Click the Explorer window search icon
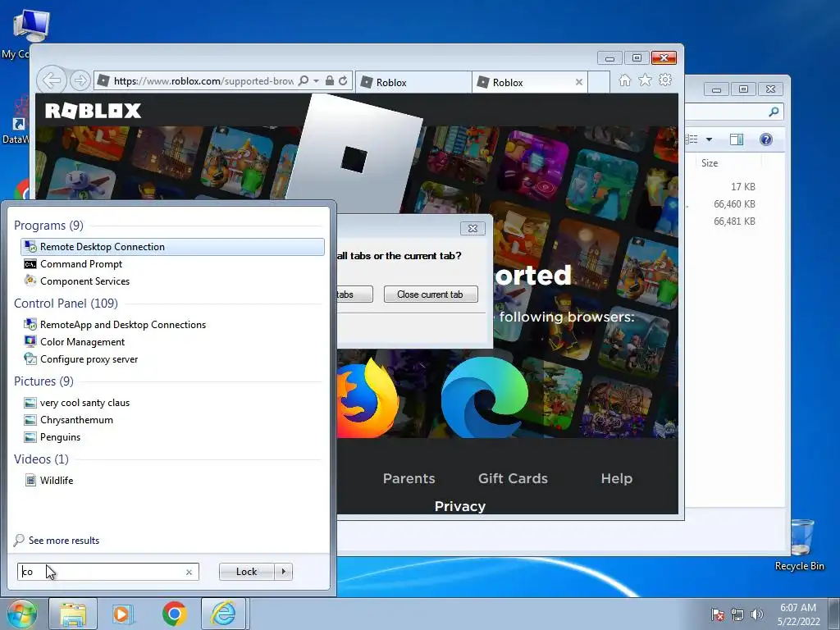This screenshot has width=840, height=630. tap(774, 112)
